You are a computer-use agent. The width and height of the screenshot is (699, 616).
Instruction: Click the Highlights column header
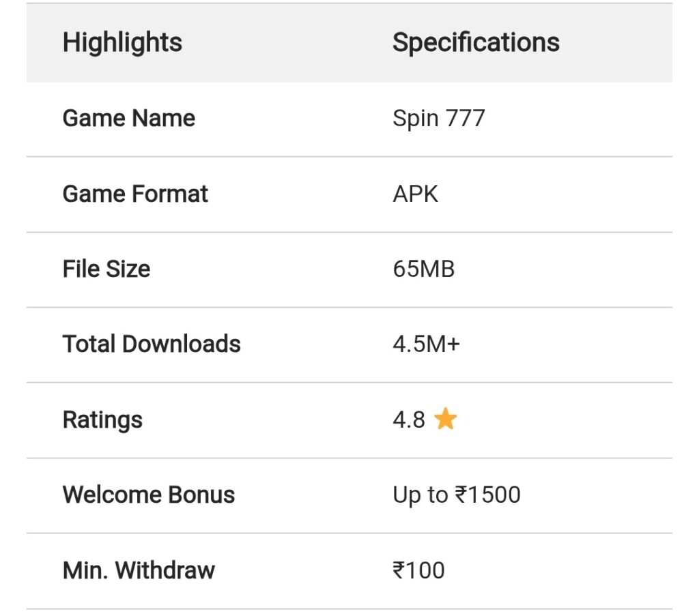pos(122,43)
